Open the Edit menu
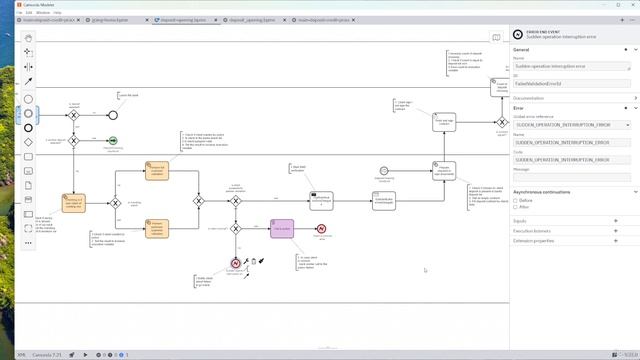The image size is (640, 360). coord(29,13)
